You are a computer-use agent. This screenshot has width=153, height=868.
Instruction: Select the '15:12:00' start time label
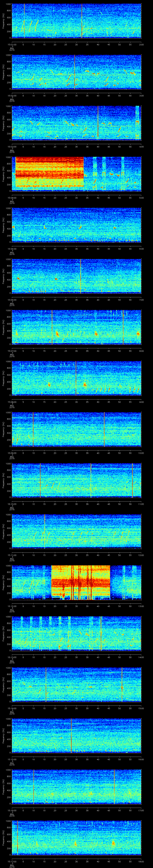coord(12,606)
